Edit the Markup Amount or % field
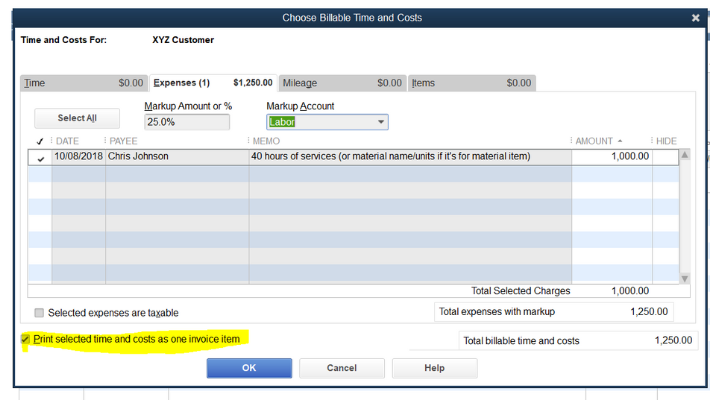 187,122
